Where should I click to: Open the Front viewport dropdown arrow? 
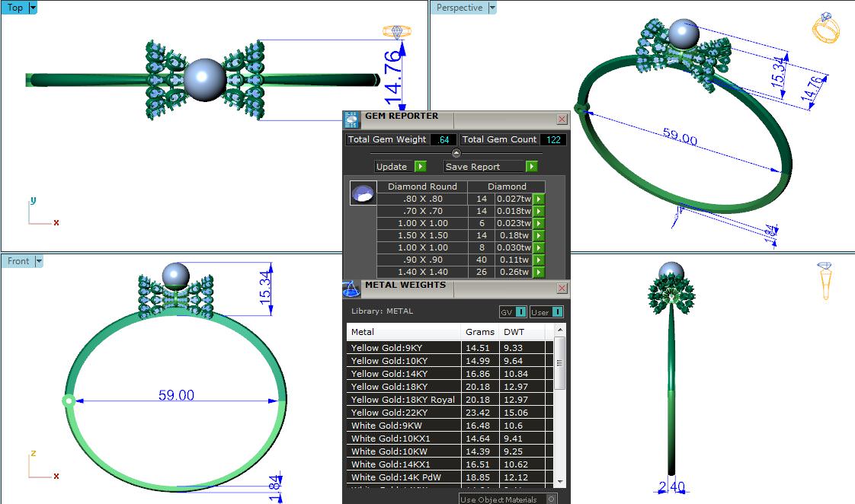click(x=39, y=261)
